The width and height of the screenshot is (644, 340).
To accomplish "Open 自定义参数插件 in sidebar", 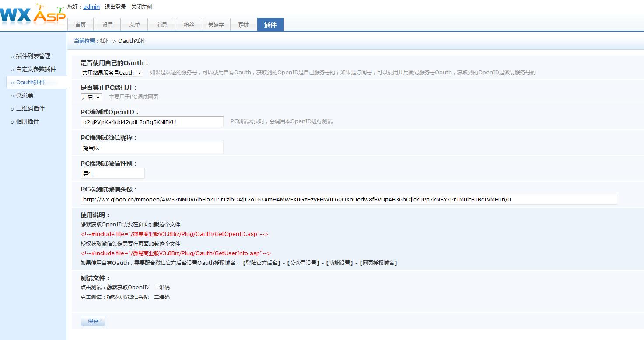I will 36,69.
